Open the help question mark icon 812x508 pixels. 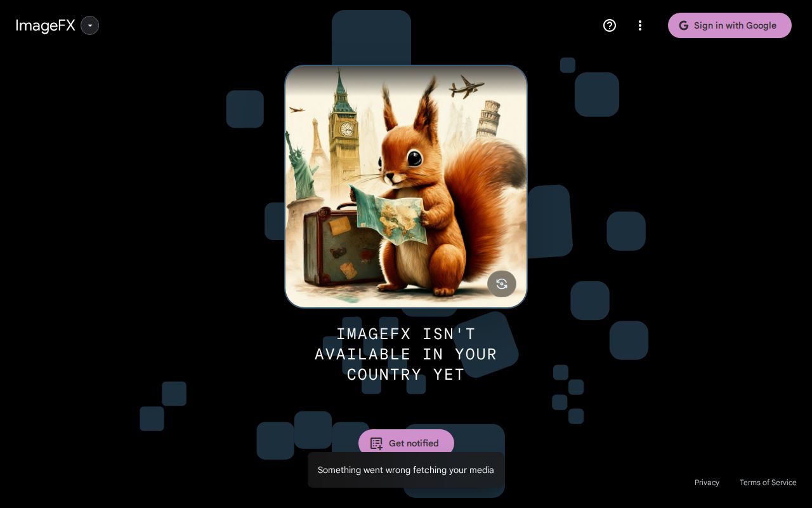(x=610, y=25)
